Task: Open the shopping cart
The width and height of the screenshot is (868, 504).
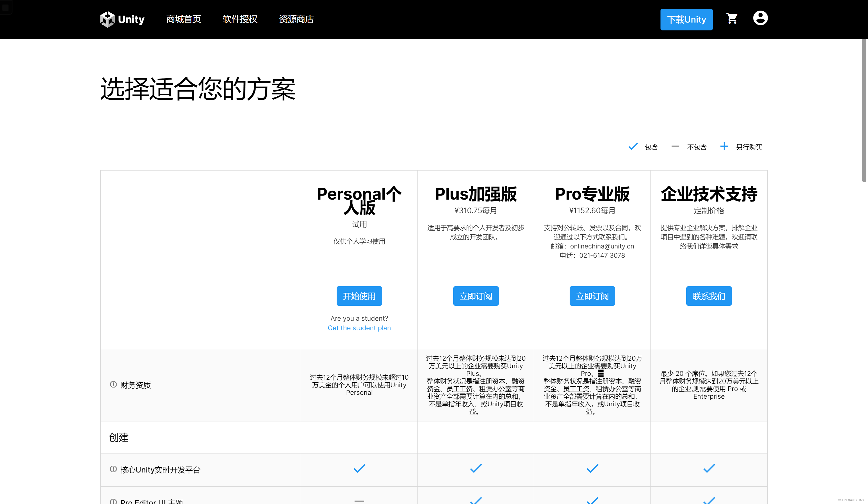Action: pos(732,18)
